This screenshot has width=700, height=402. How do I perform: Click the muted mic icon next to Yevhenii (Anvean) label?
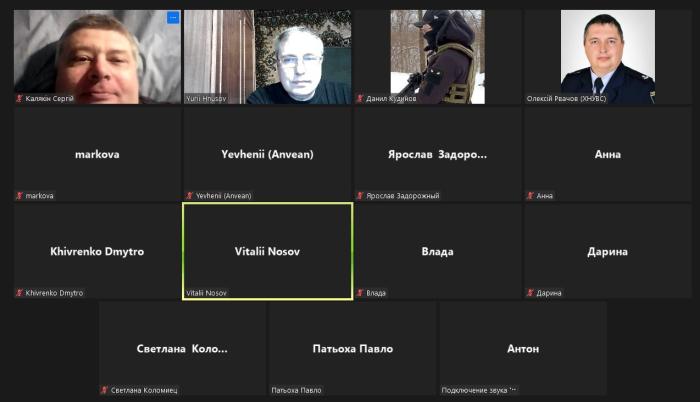tap(190, 196)
